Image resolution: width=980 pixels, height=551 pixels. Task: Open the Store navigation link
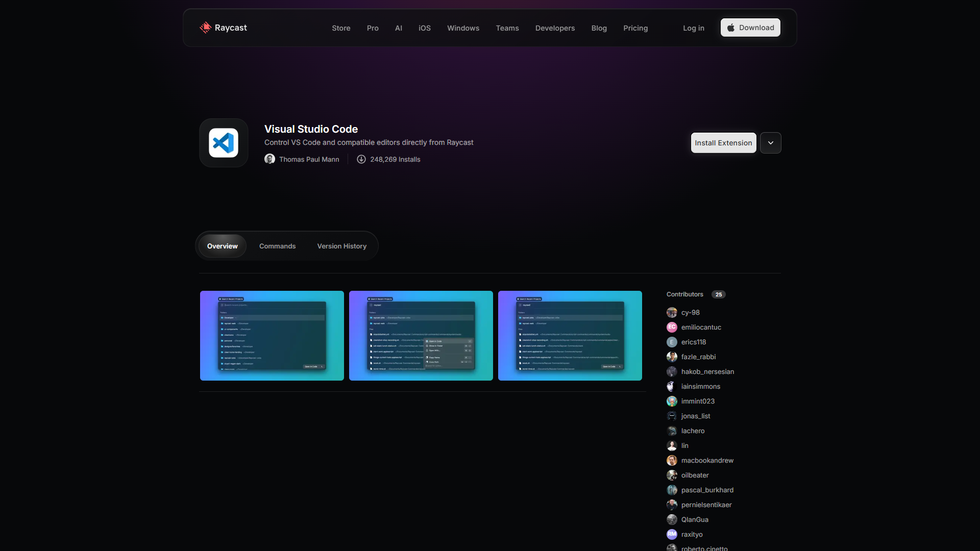(341, 28)
